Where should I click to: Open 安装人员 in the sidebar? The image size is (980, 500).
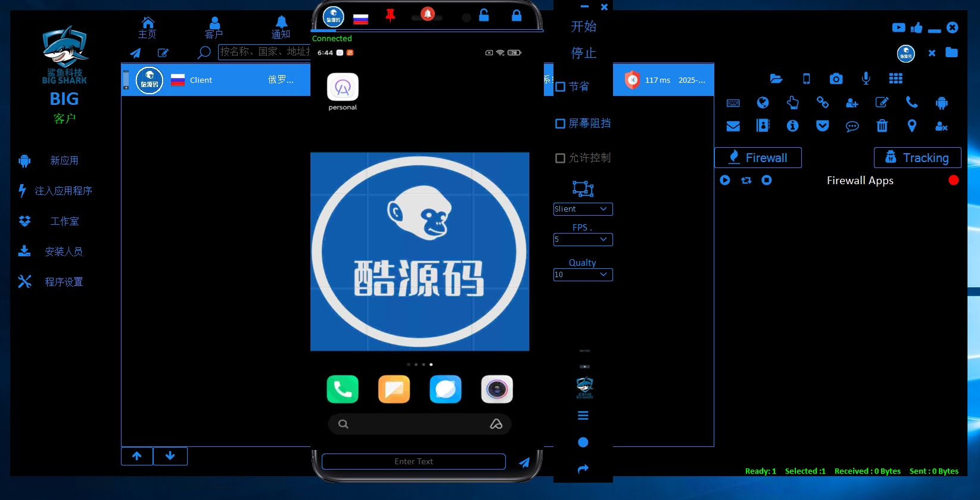click(64, 251)
